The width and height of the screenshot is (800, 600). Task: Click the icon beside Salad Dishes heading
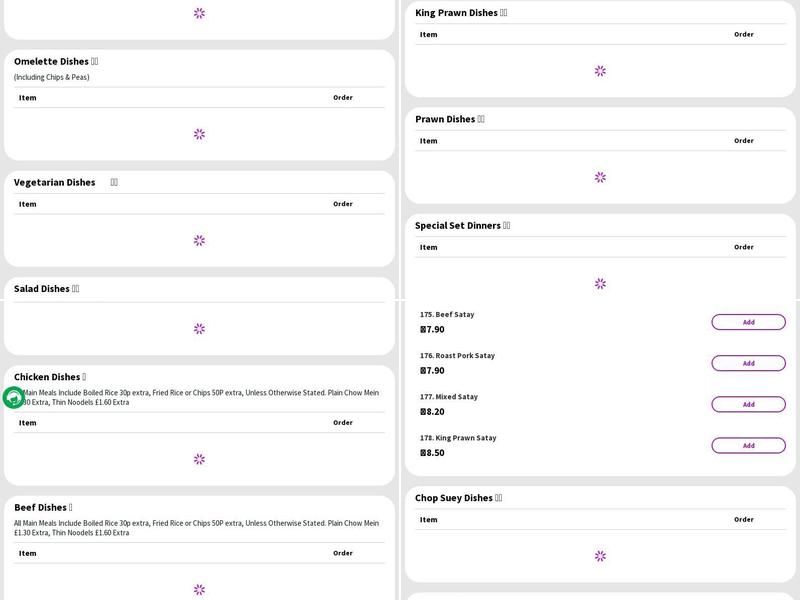tap(76, 289)
